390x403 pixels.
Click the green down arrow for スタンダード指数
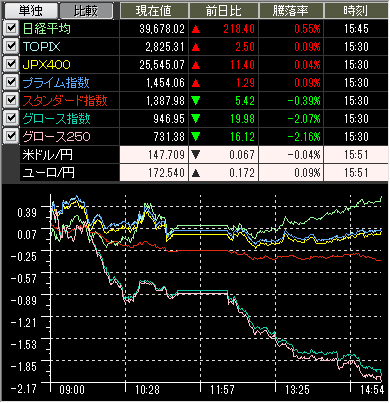[x=196, y=101]
